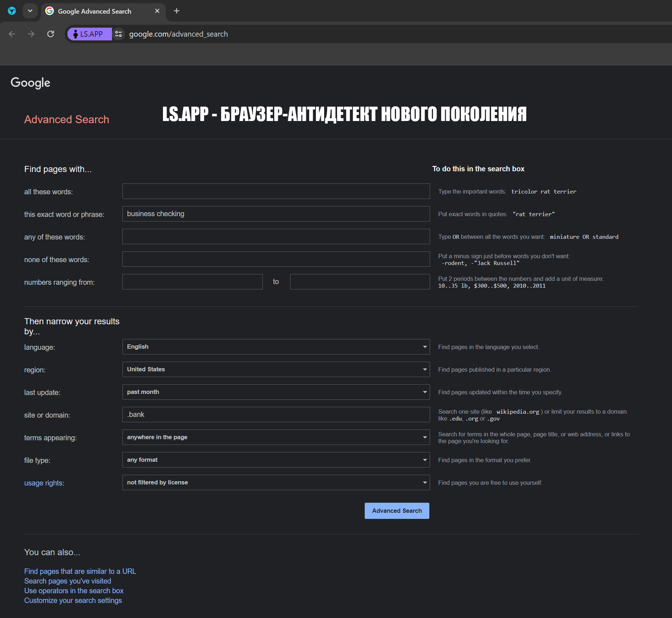Open the file type dropdown showing any format

coord(276,460)
